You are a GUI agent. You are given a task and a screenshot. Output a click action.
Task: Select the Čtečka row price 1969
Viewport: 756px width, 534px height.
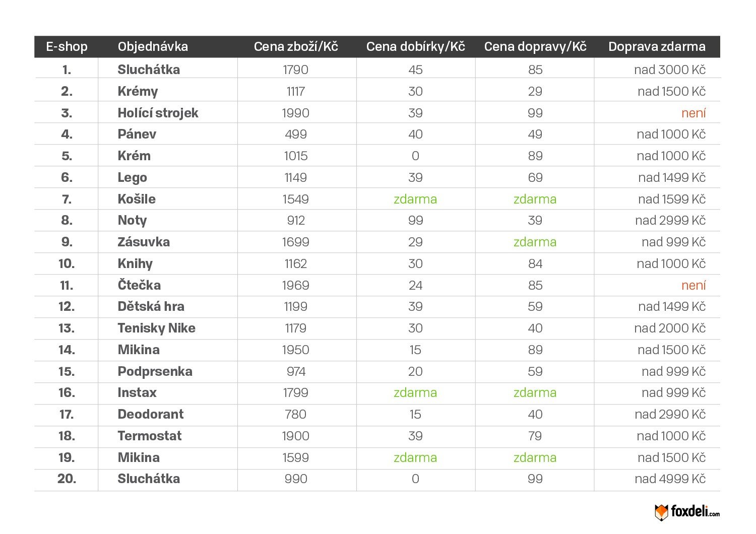point(296,285)
